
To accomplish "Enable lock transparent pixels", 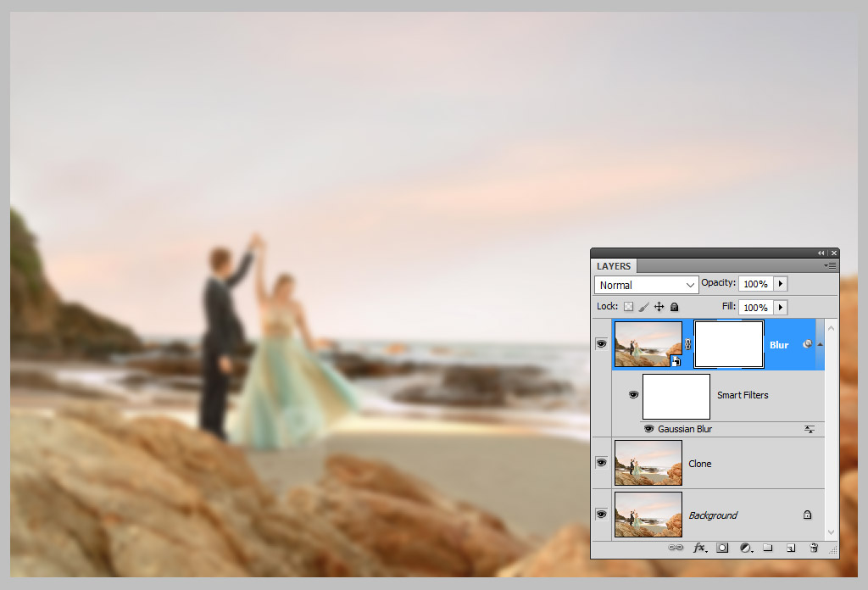I will coord(629,307).
